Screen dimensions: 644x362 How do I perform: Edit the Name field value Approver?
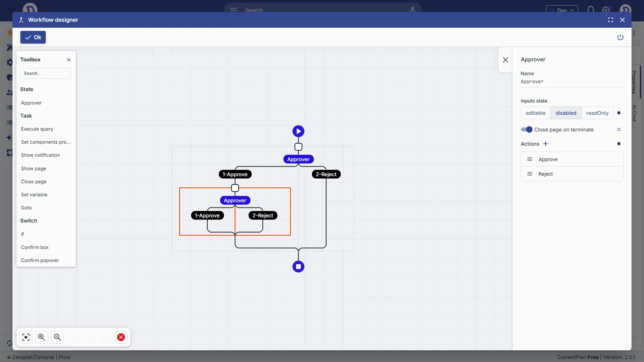coord(572,82)
